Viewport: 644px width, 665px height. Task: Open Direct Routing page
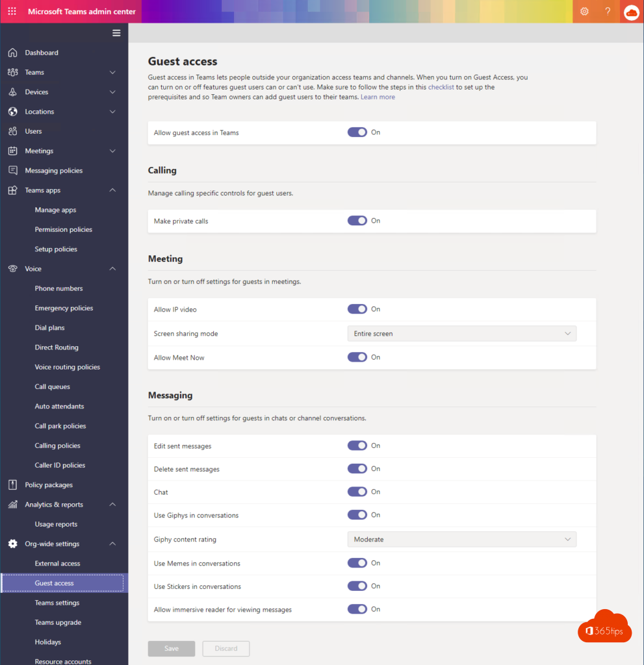57,347
